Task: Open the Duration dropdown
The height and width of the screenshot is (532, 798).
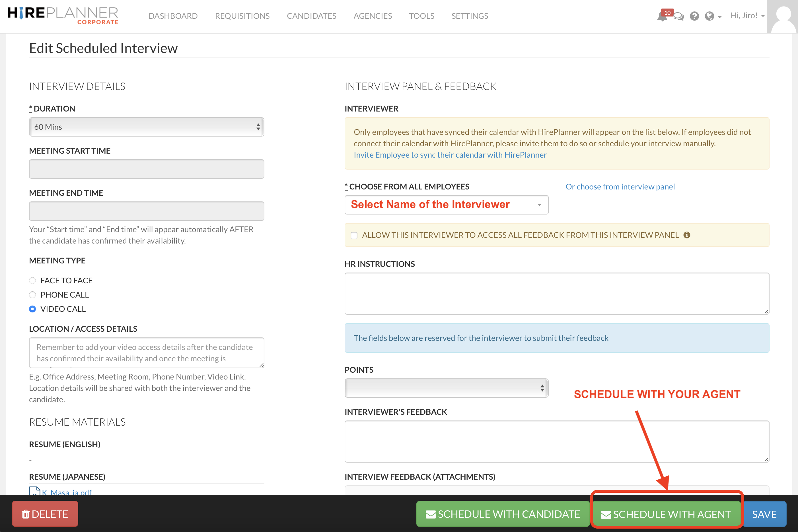Action: click(146, 127)
